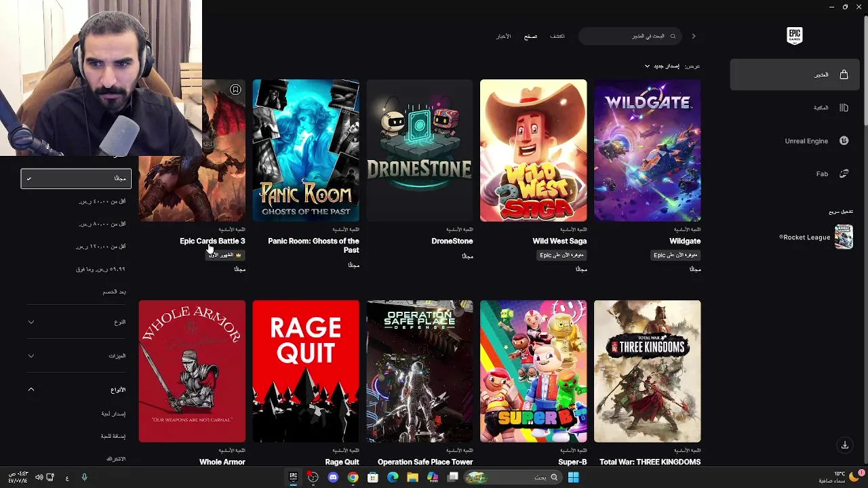Select the إصدار لعبة type filter
The height and width of the screenshot is (488, 868).
(x=113, y=413)
